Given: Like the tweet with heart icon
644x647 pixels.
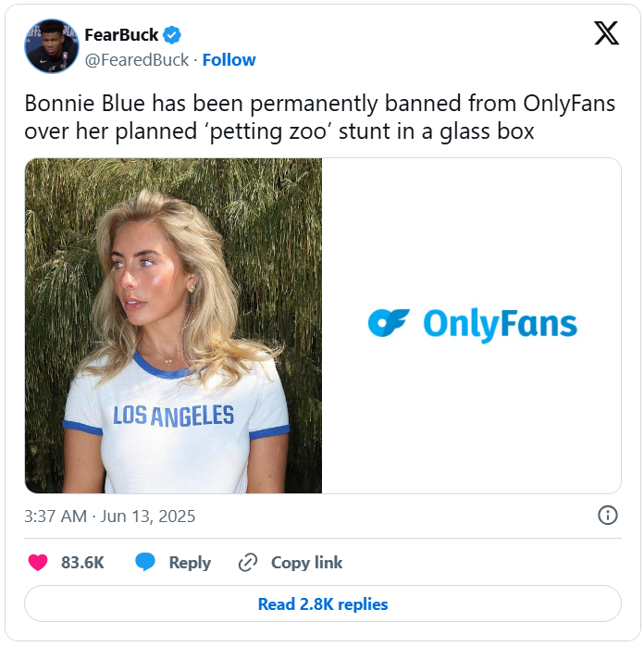Looking at the screenshot, I should coord(38,563).
